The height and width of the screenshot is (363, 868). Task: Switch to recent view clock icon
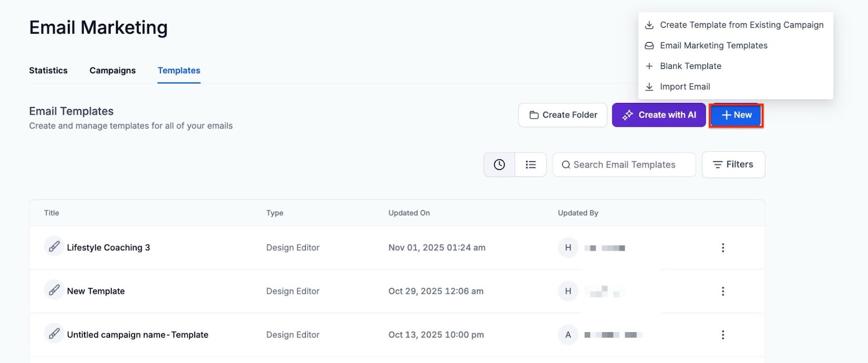[x=499, y=165]
